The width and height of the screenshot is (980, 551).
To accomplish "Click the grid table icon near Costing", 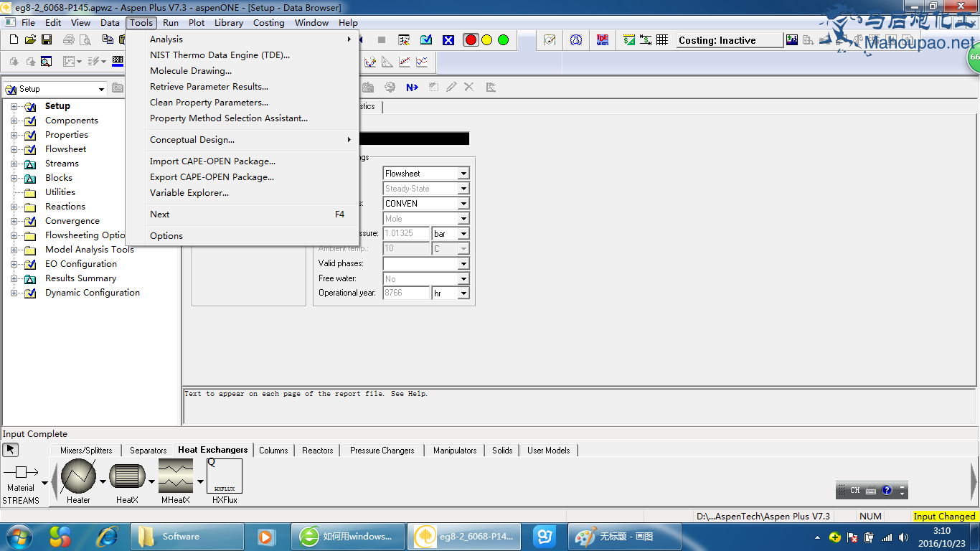I will pyautogui.click(x=662, y=40).
